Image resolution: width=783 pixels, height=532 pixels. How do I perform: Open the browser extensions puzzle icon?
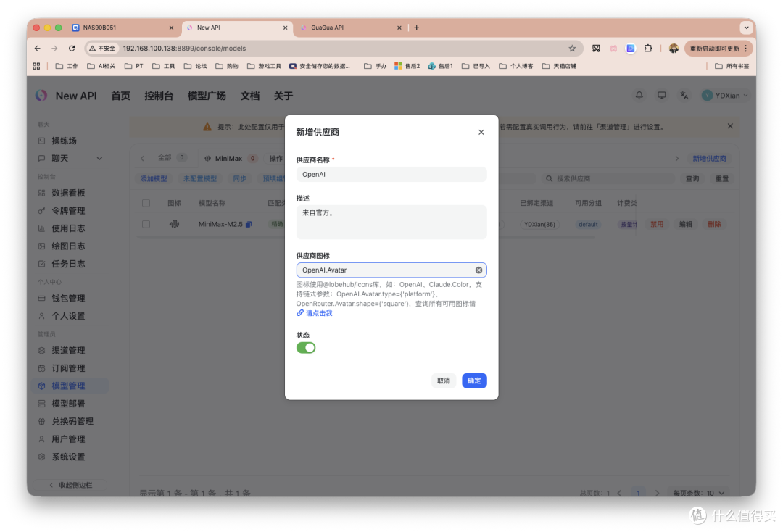click(648, 49)
